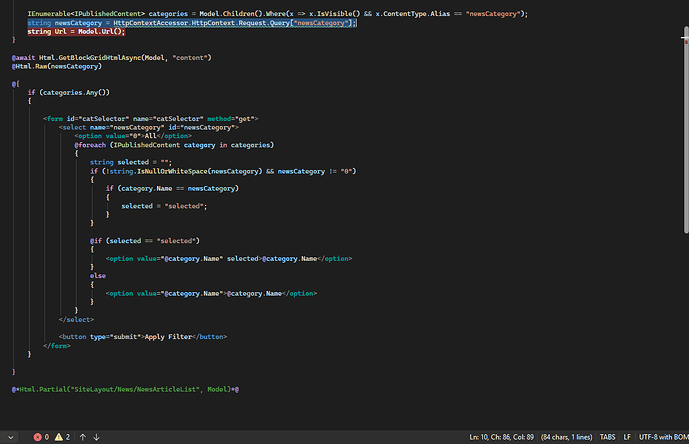Click the option line without selected attribute
This screenshot has height=444, width=689.
[211, 293]
